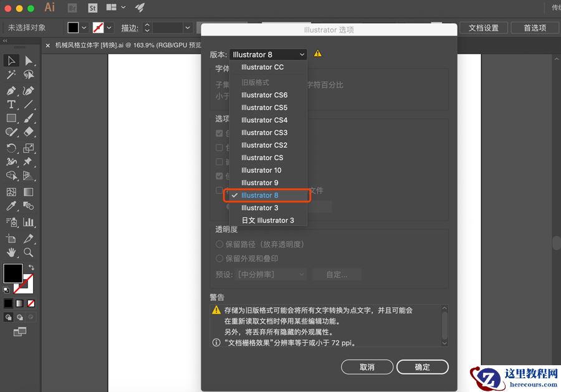561x392 pixels.
Task: Open Adobe Bridge via the Br icon
Action: (x=72, y=8)
